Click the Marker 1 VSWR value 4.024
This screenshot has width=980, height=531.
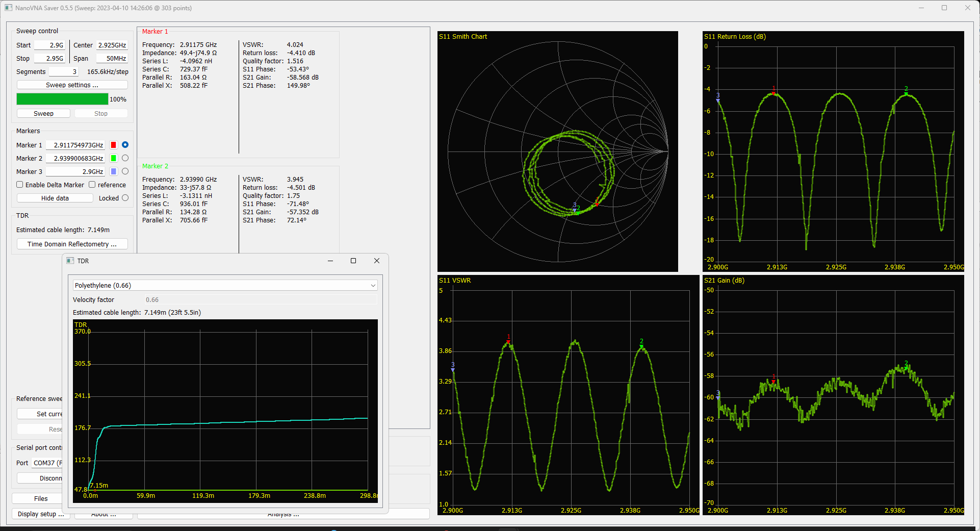tap(295, 44)
